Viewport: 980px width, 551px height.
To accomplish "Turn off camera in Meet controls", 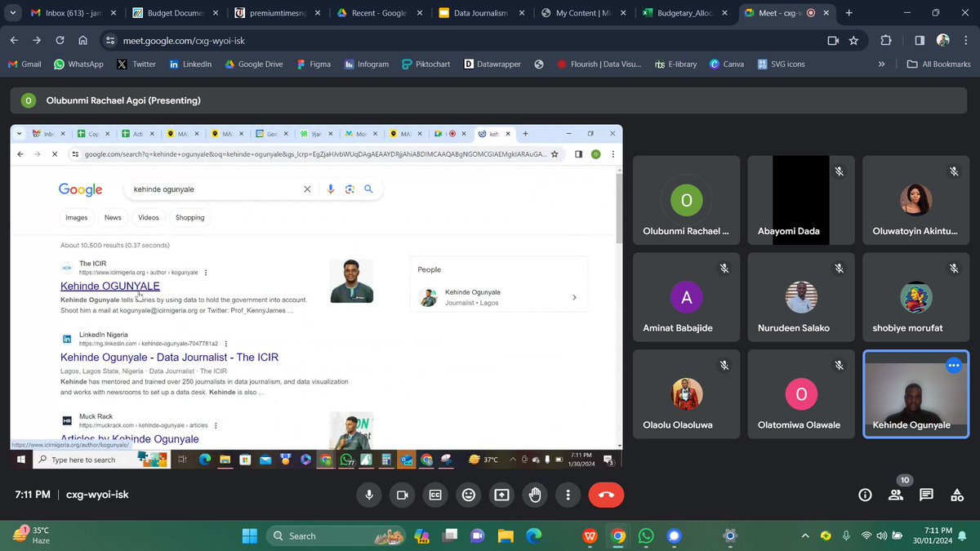I will pos(402,495).
